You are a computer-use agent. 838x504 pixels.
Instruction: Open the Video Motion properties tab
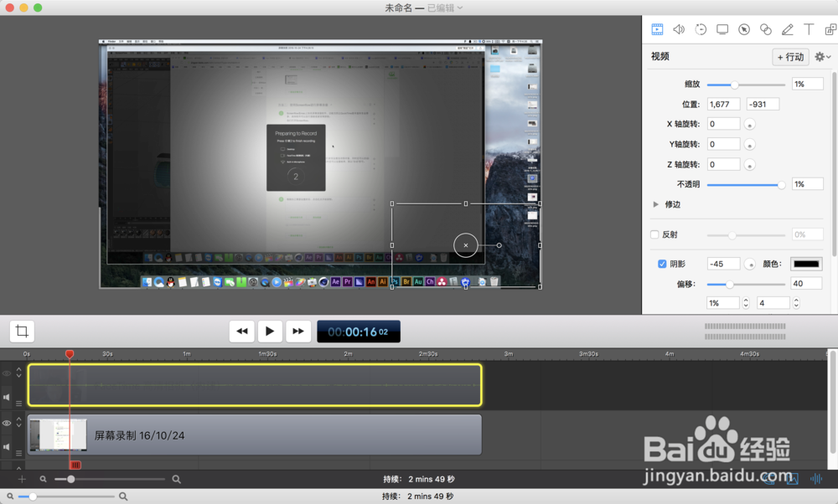pyautogui.click(x=701, y=29)
